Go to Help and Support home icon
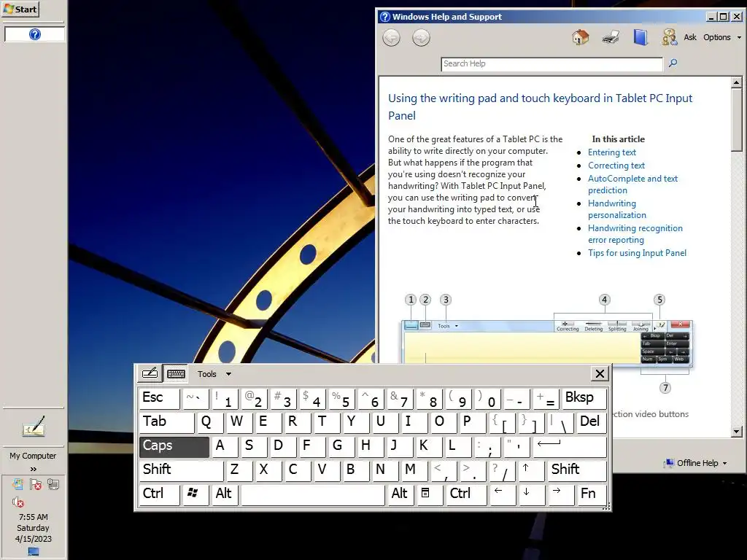 click(x=580, y=37)
